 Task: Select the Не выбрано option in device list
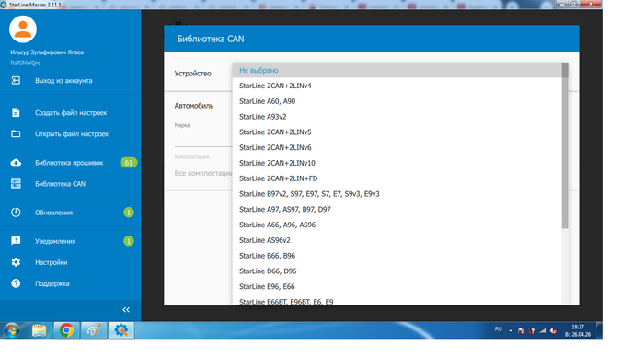397,70
